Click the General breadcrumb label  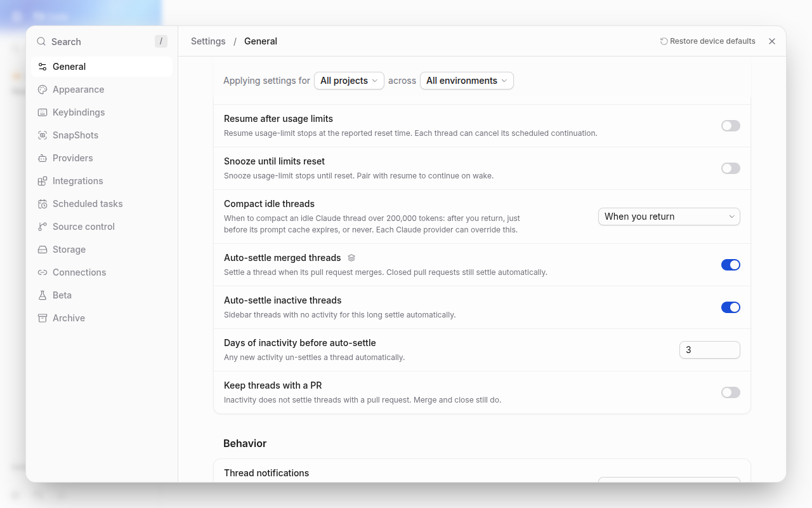click(x=261, y=41)
